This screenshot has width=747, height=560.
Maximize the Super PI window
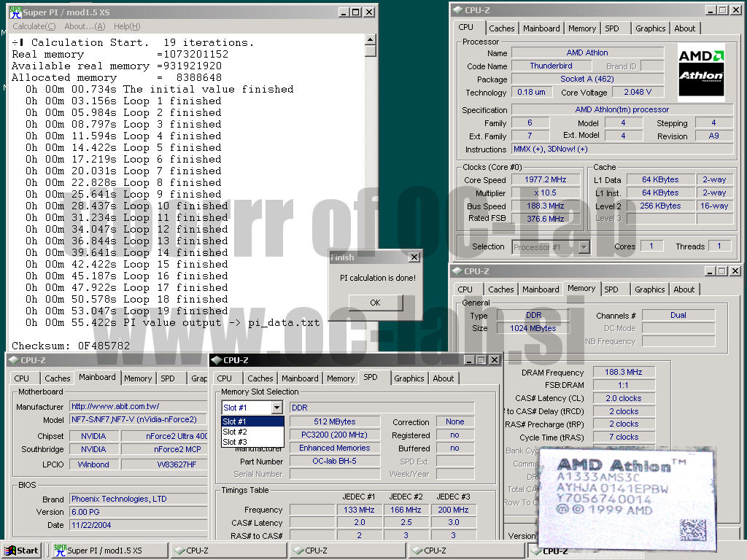(356, 12)
